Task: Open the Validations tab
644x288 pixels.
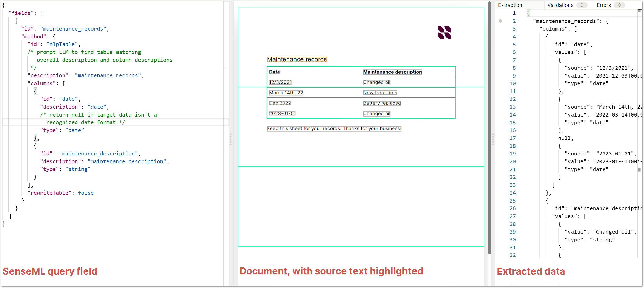Action: pyautogui.click(x=560, y=5)
